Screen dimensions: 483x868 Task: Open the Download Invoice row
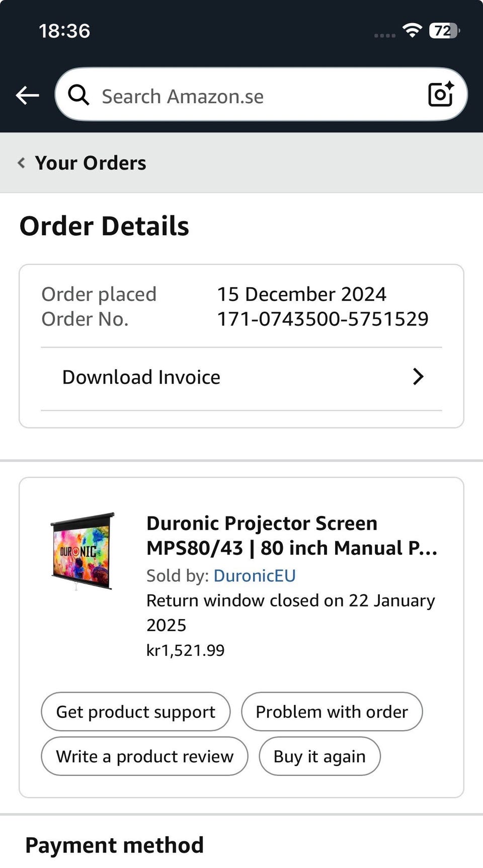(141, 377)
